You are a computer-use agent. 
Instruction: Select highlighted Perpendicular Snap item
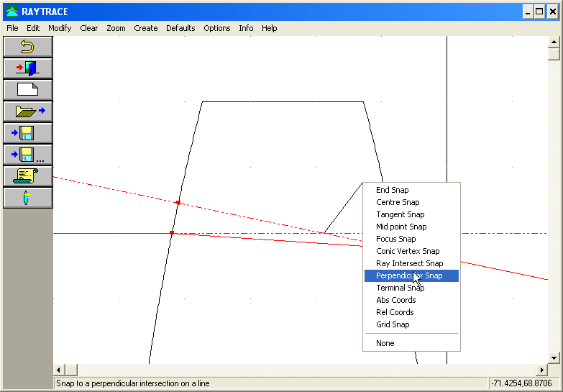pyautogui.click(x=411, y=275)
